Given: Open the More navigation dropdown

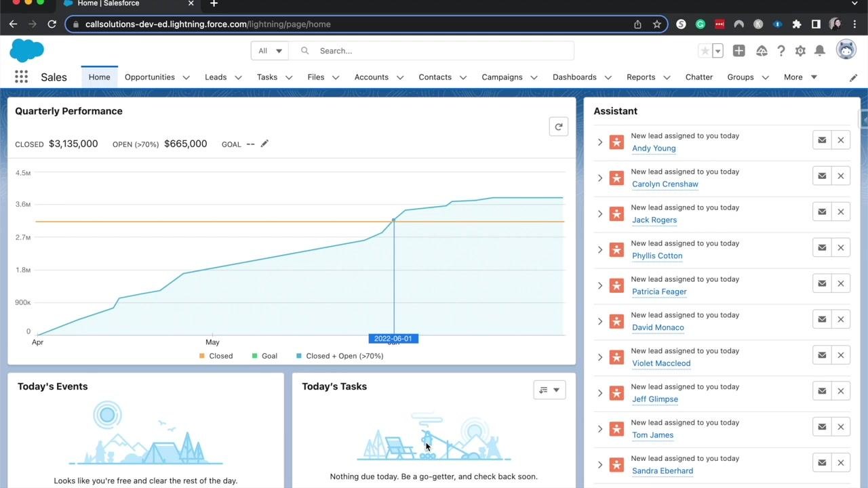Looking at the screenshot, I should click(800, 77).
